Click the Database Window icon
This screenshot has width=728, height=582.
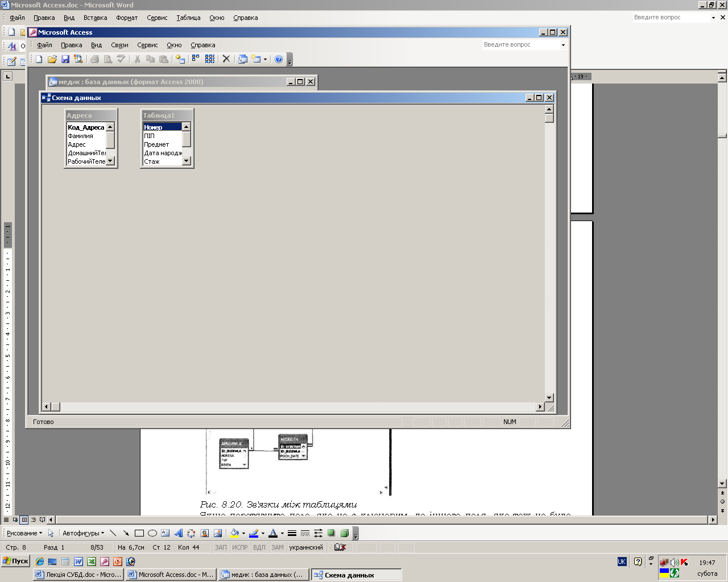243,59
